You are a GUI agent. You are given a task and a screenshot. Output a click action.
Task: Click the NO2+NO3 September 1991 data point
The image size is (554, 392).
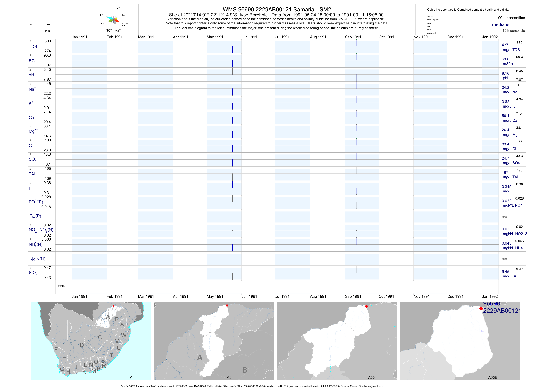[356, 230]
